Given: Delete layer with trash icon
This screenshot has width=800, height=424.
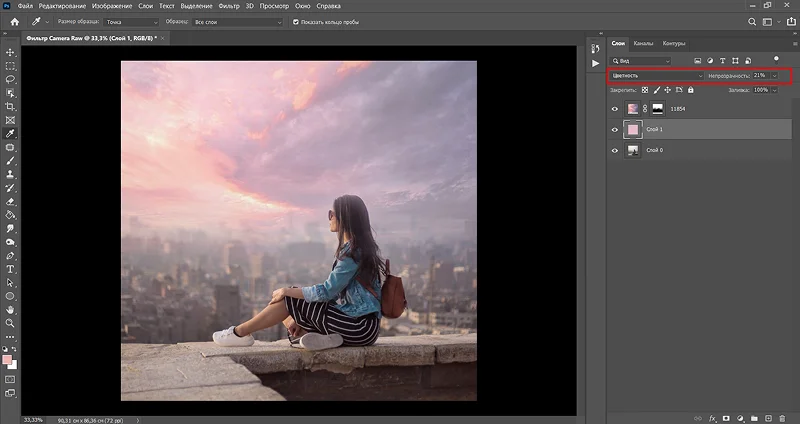Looking at the screenshot, I should [x=782, y=418].
